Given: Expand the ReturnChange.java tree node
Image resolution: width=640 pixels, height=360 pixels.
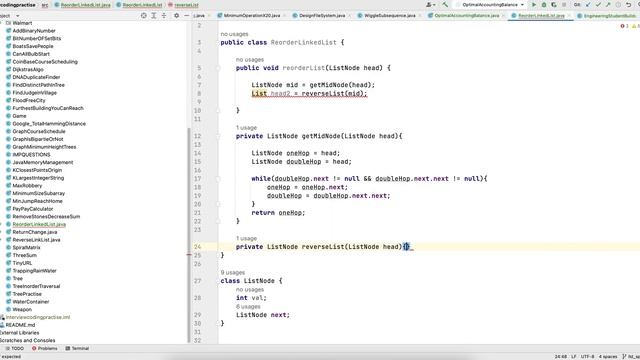Looking at the screenshot, I should (1, 232).
